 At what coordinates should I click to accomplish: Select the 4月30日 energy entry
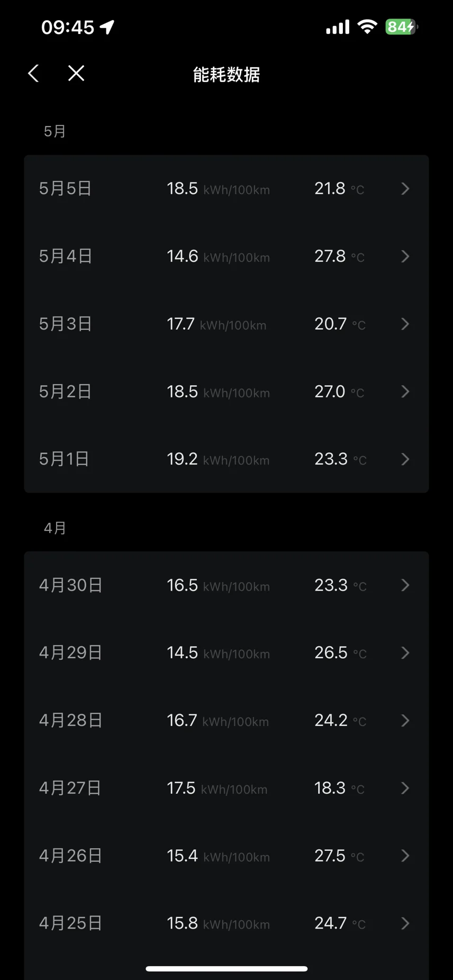click(226, 585)
